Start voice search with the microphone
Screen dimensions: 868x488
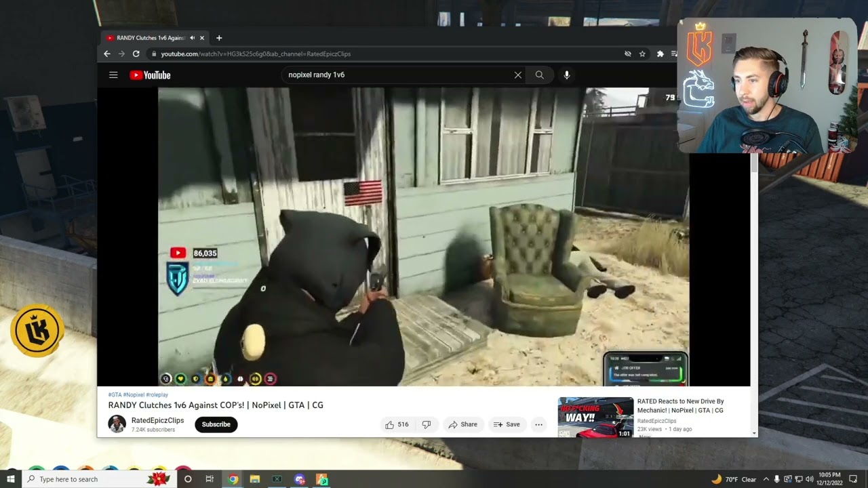coord(567,75)
